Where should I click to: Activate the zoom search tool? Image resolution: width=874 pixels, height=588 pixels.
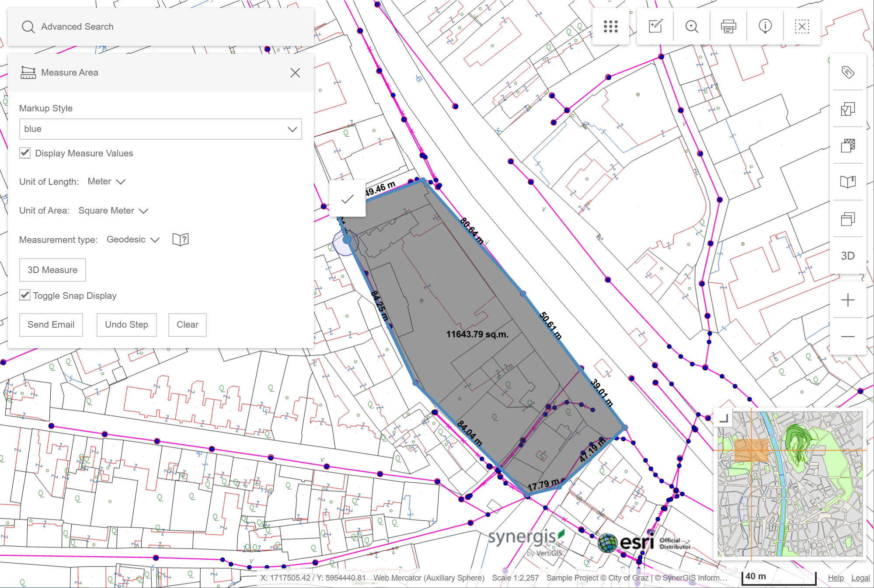(x=691, y=26)
